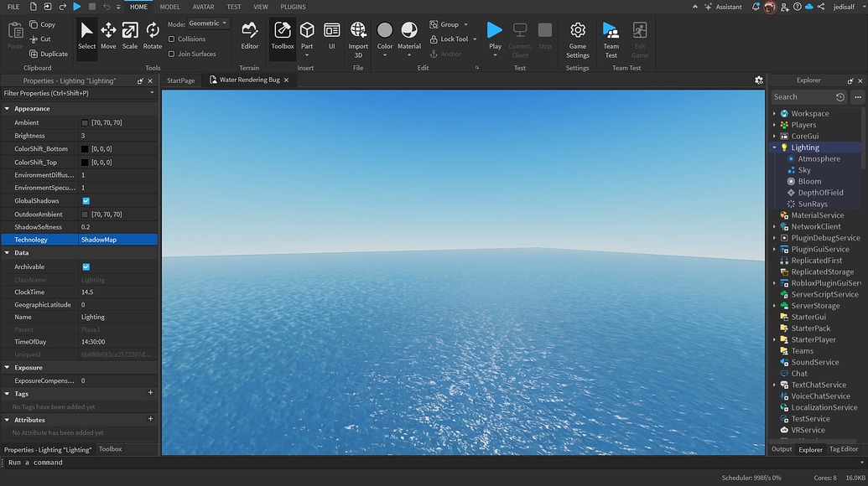Switch to the MODEL ribbon tab
Viewport: 868px width, 486px height.
point(170,7)
